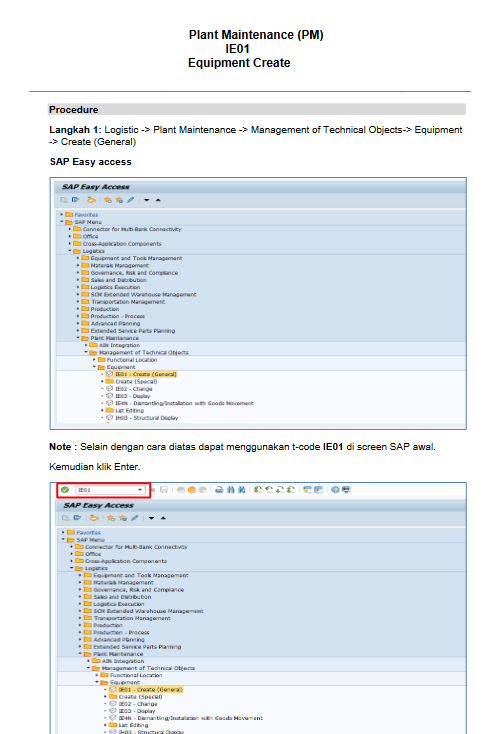Image resolution: width=500 pixels, height=734 pixels.
Task: Collapse Equipment folder arrow in first Easy Access screenshot
Action: (x=94, y=367)
